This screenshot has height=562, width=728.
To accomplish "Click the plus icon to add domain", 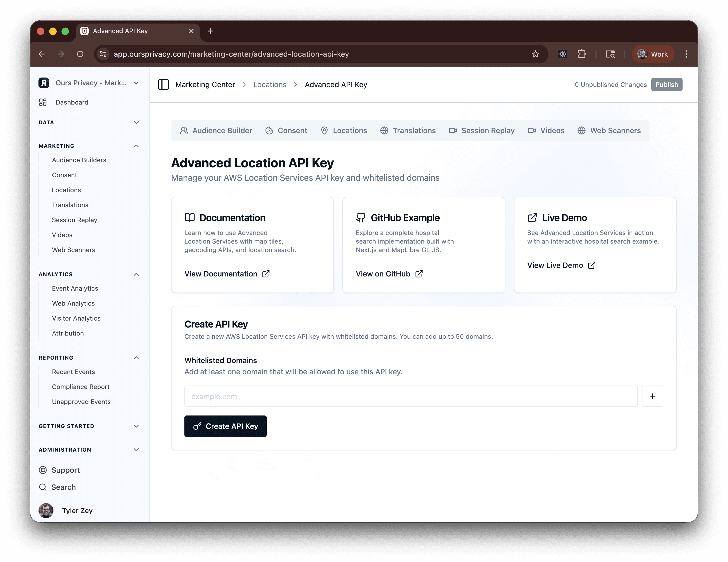I will (652, 396).
